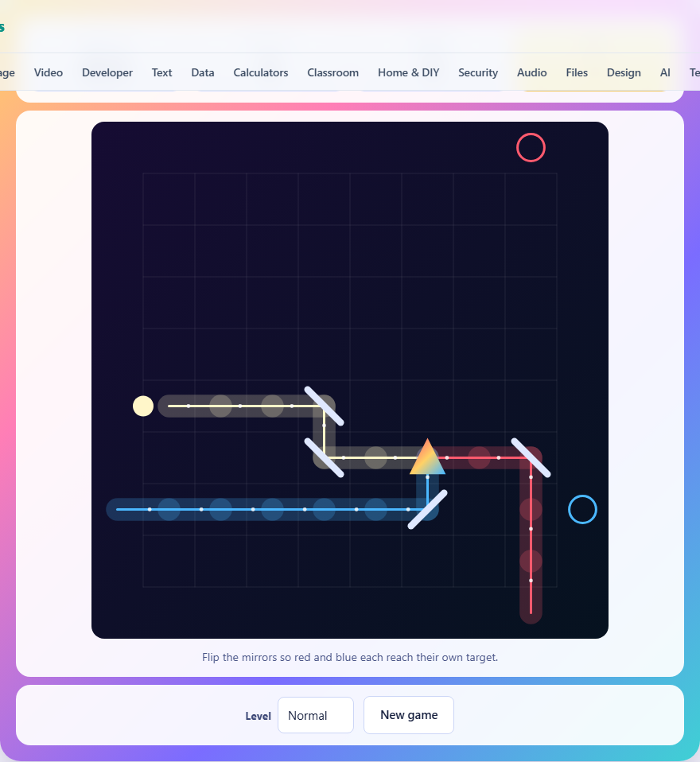Flip the mirror reflecting the blue beam upward
This screenshot has width=700, height=762.
[427, 509]
